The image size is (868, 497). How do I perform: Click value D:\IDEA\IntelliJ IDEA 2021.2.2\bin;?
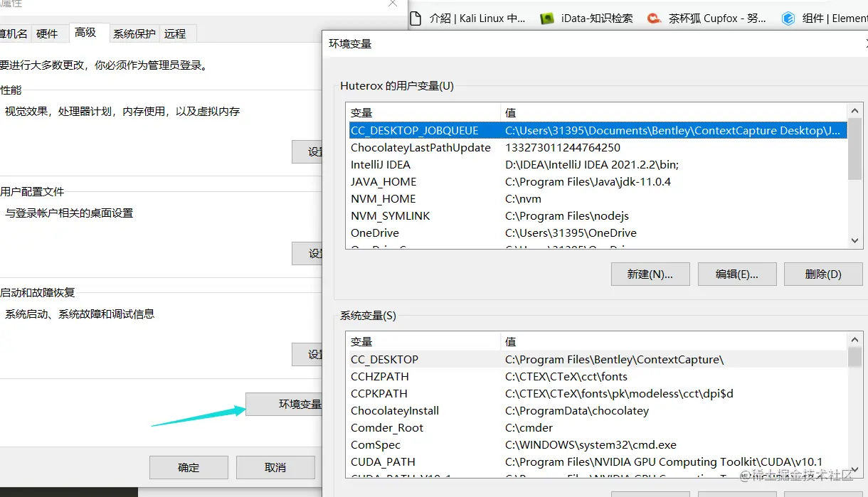(592, 164)
